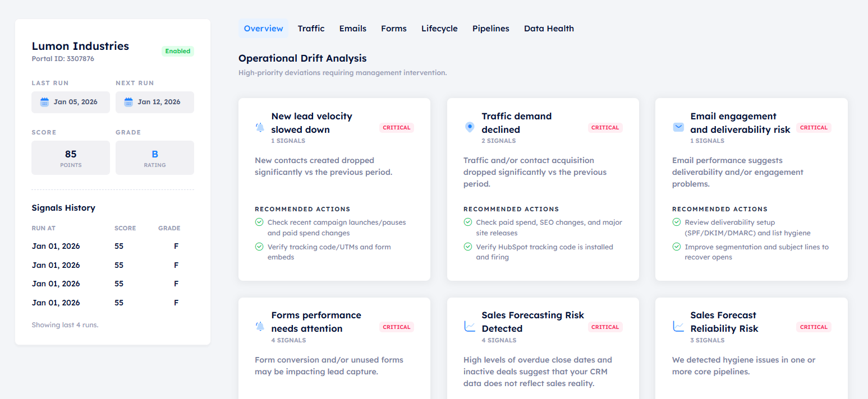Switch to the Pipelines tab

490,28
